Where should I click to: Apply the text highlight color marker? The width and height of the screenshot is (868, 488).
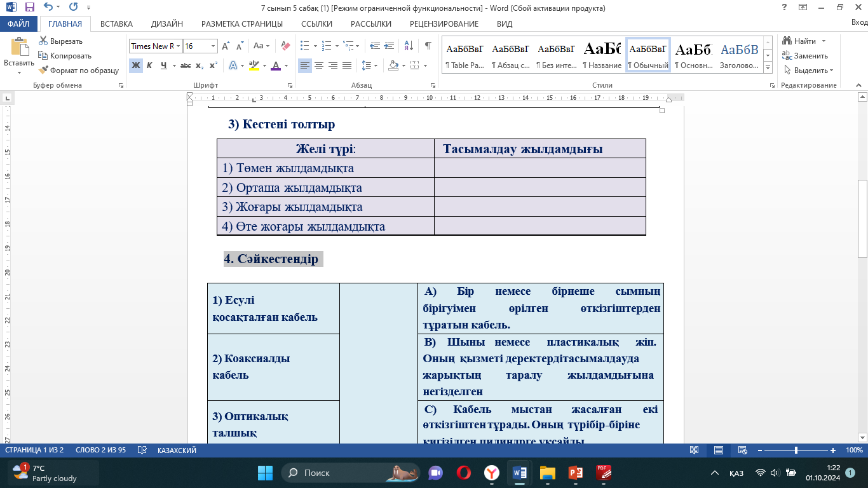pos(254,65)
